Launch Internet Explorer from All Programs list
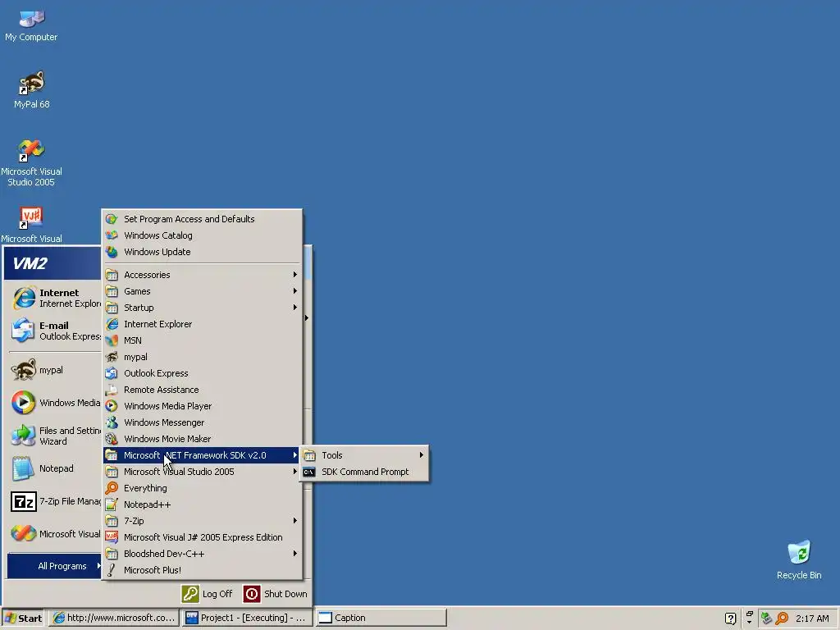The image size is (840, 630). coord(203,324)
